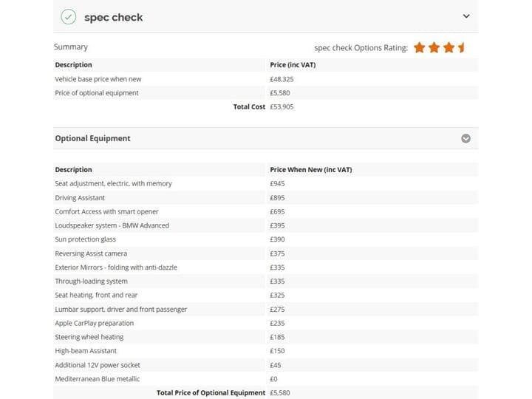Select the Steering wheel heating row

click(x=266, y=337)
